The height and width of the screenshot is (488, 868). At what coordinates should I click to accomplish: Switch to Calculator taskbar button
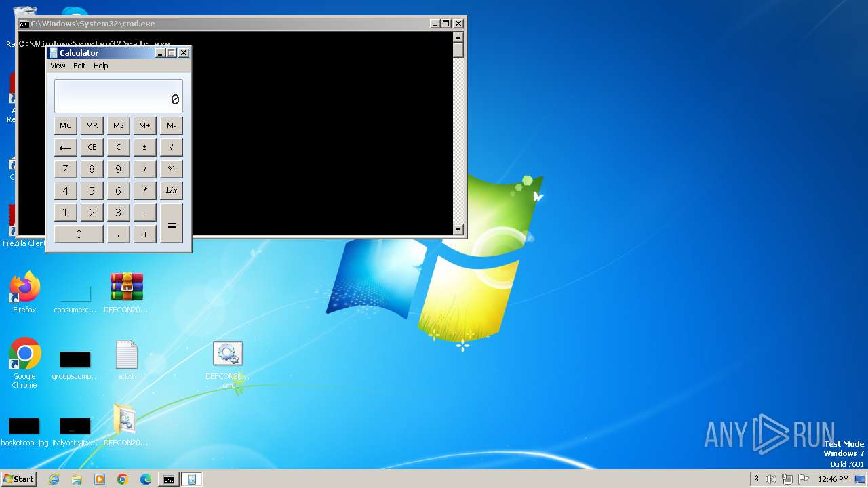[192, 479]
